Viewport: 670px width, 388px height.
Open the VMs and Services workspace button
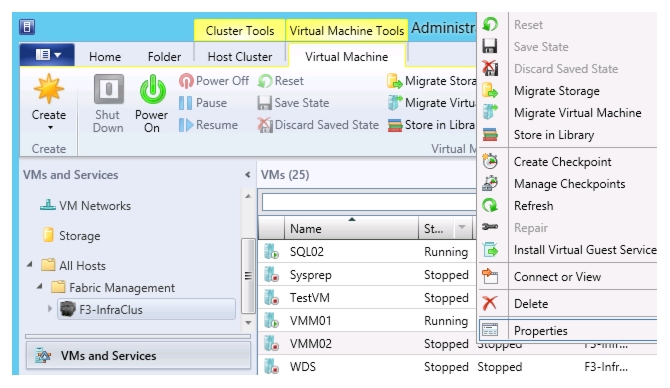(138, 356)
